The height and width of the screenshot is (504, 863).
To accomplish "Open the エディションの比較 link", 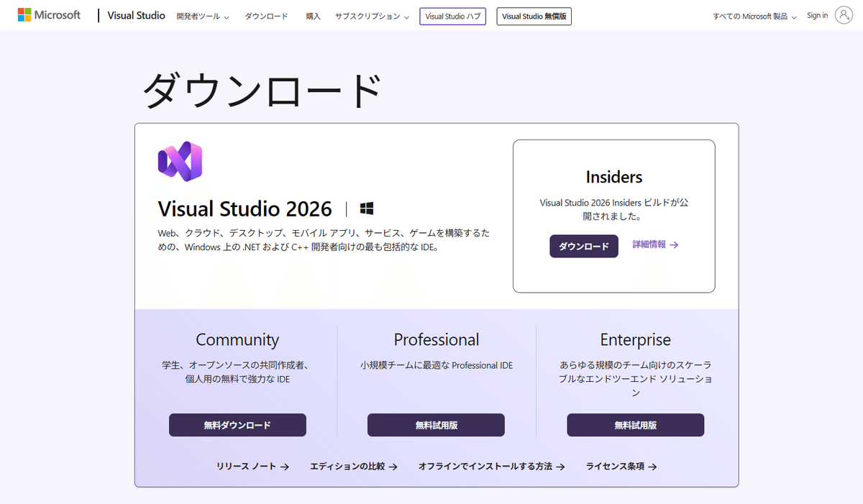I will click(x=353, y=467).
